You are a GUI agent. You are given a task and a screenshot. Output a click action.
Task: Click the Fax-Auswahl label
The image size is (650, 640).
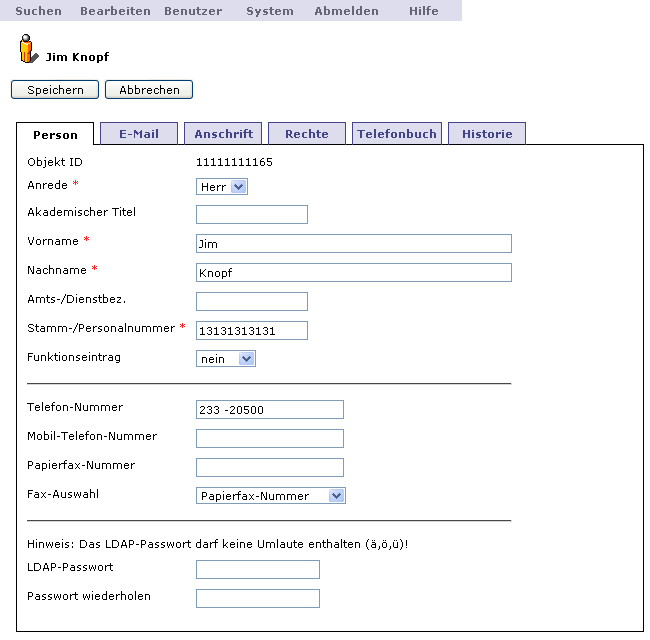(x=63, y=494)
